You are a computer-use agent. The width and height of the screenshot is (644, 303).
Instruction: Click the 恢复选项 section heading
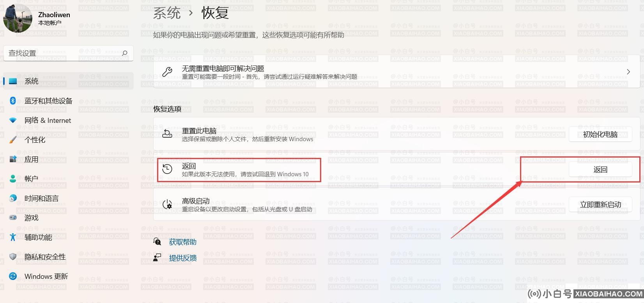tap(167, 109)
